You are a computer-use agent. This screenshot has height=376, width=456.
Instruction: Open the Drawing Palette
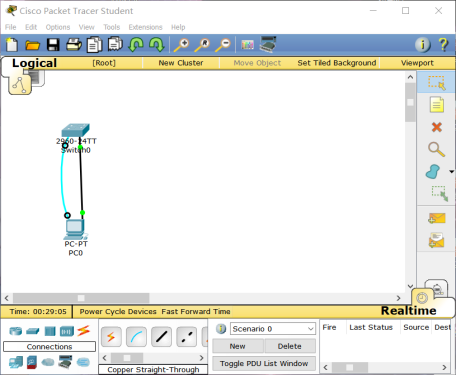click(x=247, y=45)
